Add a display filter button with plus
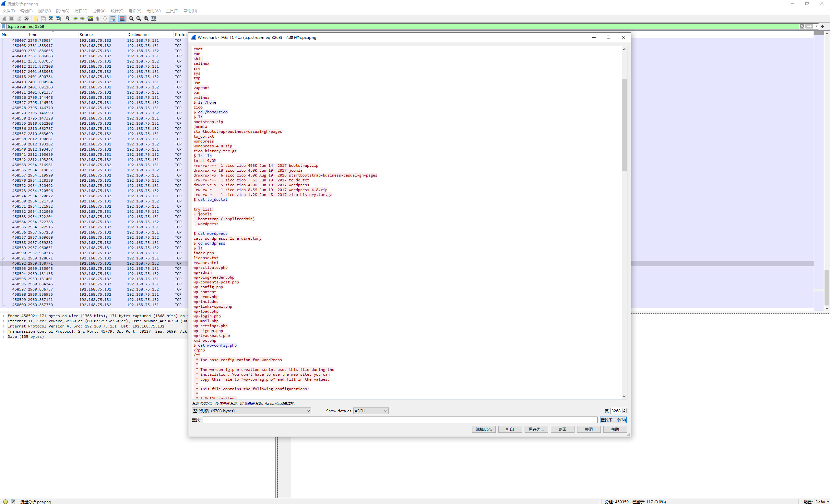This screenshot has width=830, height=504. click(823, 26)
